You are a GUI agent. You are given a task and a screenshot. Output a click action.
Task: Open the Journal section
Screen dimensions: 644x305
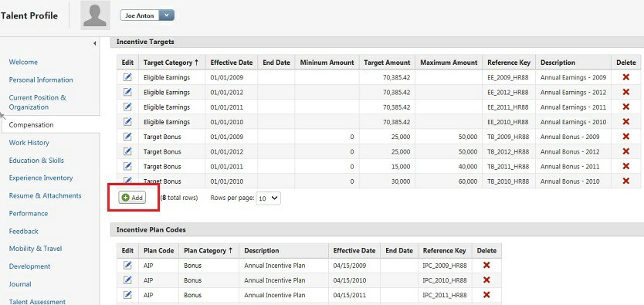20,283
